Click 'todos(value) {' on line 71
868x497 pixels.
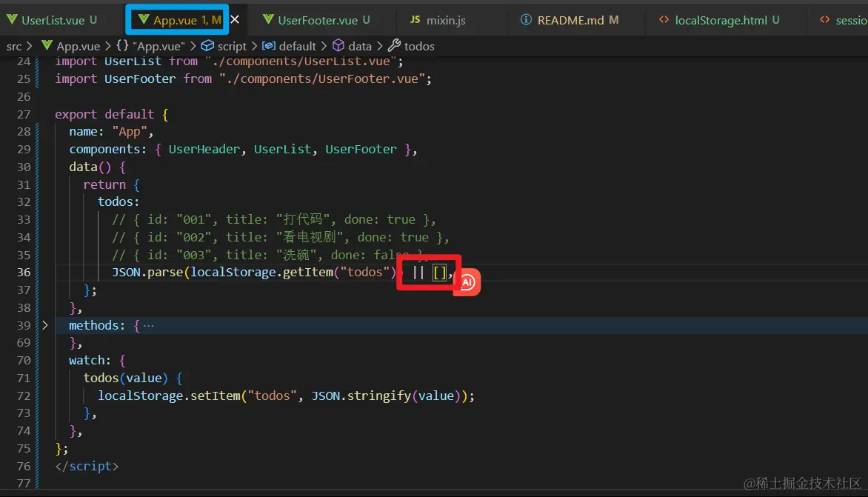(133, 378)
